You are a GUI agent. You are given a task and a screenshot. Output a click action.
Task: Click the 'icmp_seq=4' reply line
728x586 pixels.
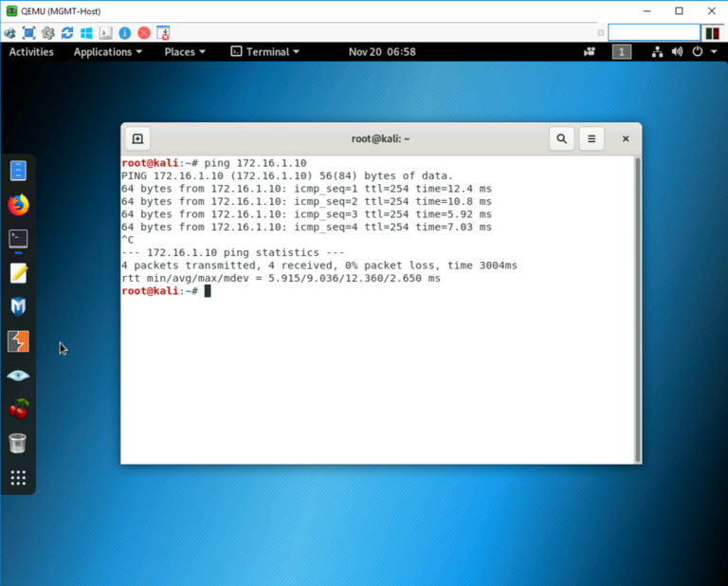coord(306,227)
